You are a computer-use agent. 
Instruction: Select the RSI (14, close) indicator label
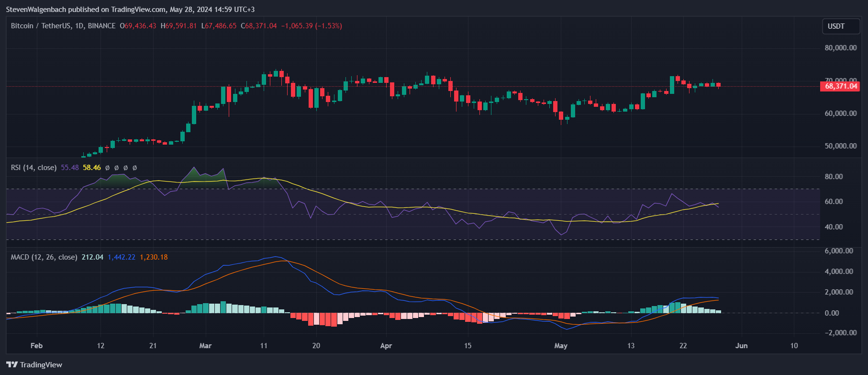33,168
